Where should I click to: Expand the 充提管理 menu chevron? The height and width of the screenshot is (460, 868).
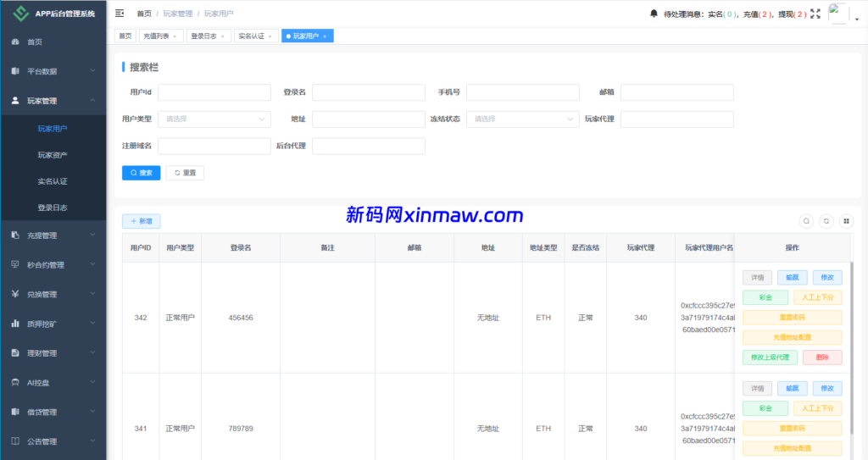92,236
